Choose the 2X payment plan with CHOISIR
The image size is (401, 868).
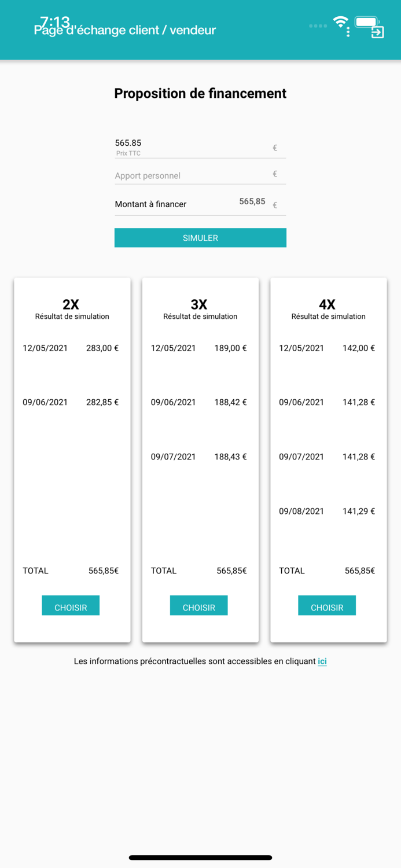[70, 605]
